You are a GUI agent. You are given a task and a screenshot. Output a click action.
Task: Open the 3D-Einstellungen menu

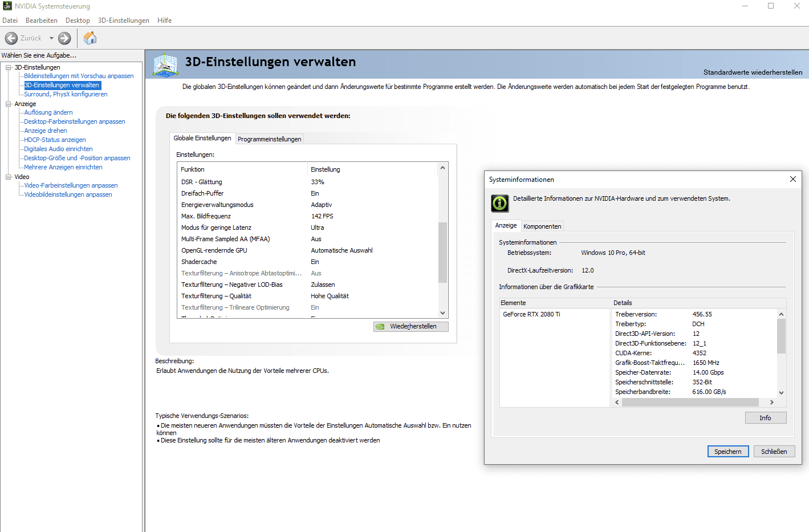(x=124, y=21)
